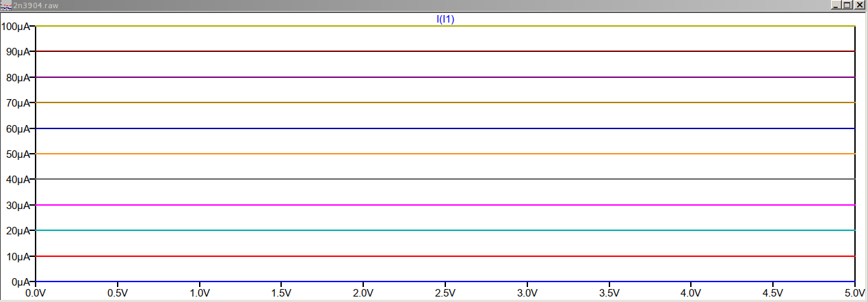Viewport: 868px width, 302px height.
Task: Click the 3.0V x-axis label
Action: (x=527, y=293)
